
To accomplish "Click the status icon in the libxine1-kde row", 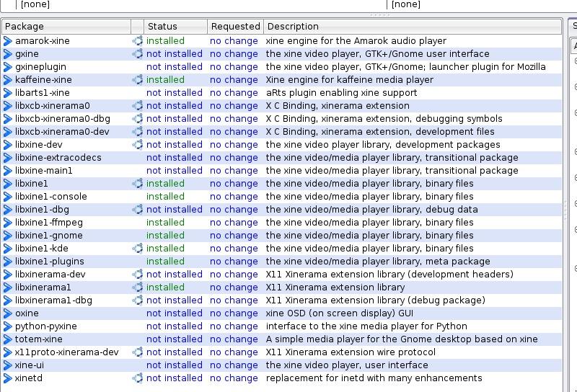I will point(137,249).
